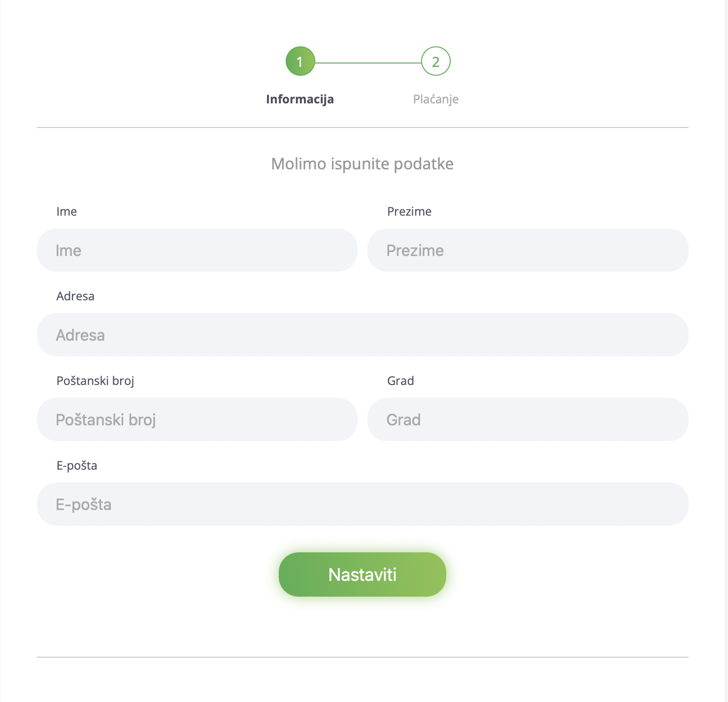Click the Adresa label above the field
The width and height of the screenshot is (728, 702).
pyautogui.click(x=75, y=296)
